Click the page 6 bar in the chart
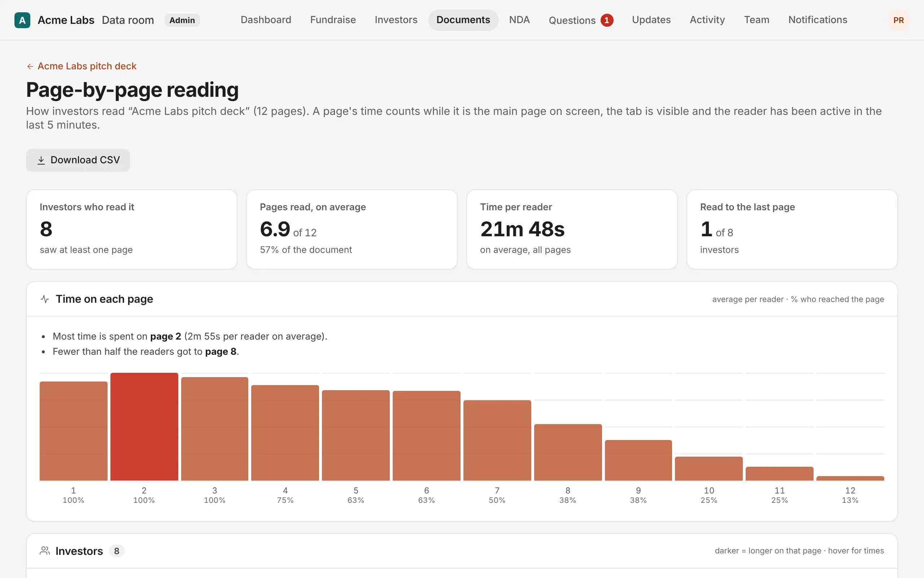Screen dimensions: 924x578 click(427, 436)
